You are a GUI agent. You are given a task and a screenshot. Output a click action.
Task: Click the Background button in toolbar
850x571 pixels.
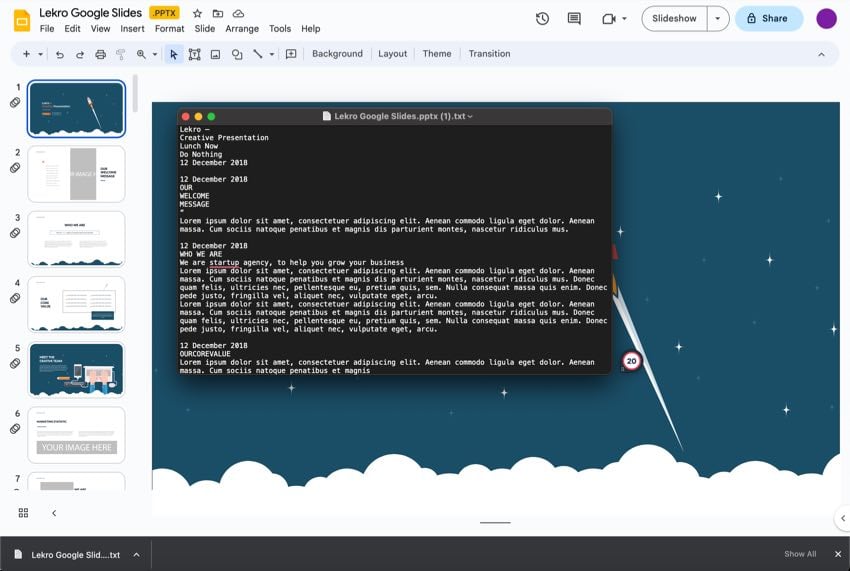pyautogui.click(x=337, y=54)
